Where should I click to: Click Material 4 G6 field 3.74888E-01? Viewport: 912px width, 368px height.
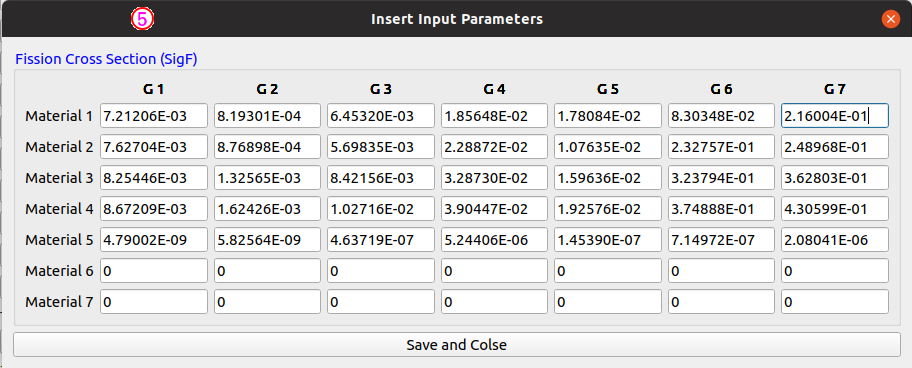[x=721, y=209]
